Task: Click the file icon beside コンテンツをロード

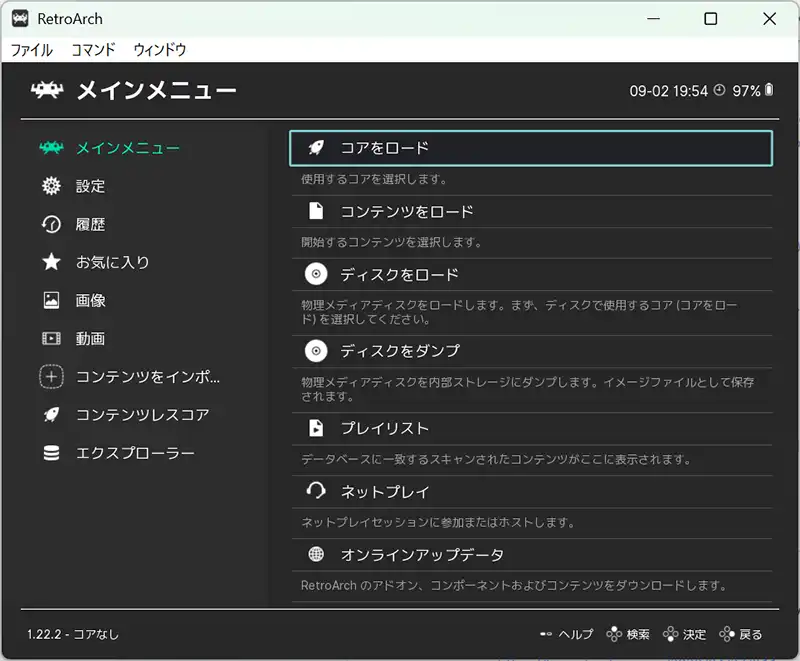Action: [316, 211]
